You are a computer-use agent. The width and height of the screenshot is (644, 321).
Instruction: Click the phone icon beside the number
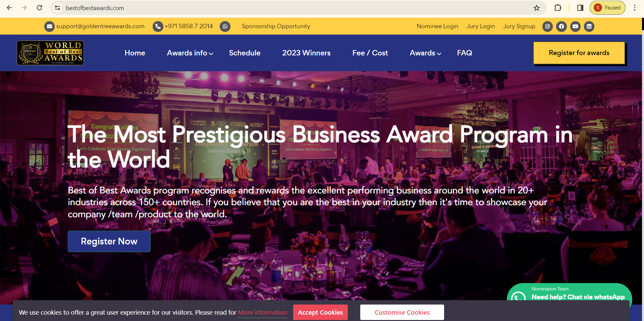[x=158, y=26]
